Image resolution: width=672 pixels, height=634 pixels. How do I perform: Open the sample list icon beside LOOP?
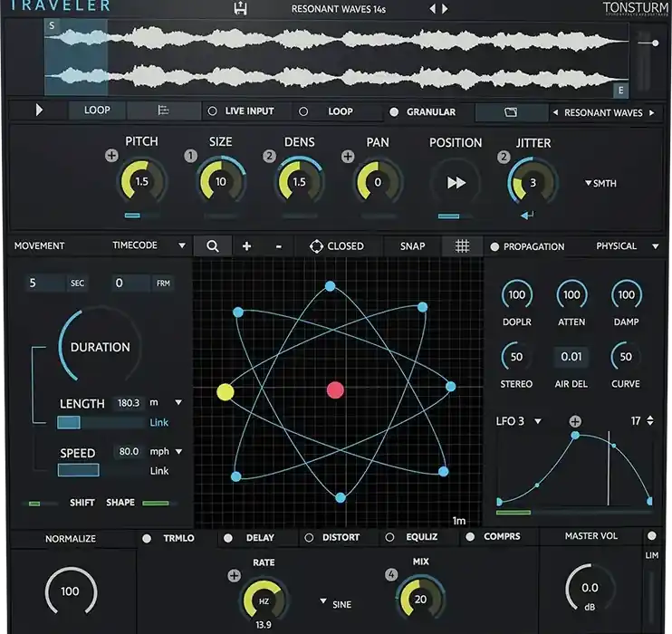coord(163,110)
